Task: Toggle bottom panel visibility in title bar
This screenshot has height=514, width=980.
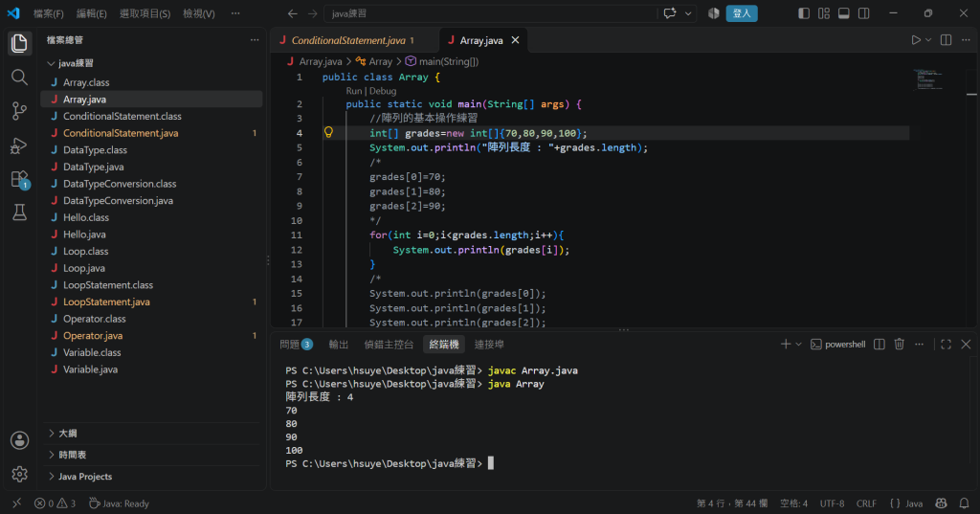Action: [x=844, y=13]
